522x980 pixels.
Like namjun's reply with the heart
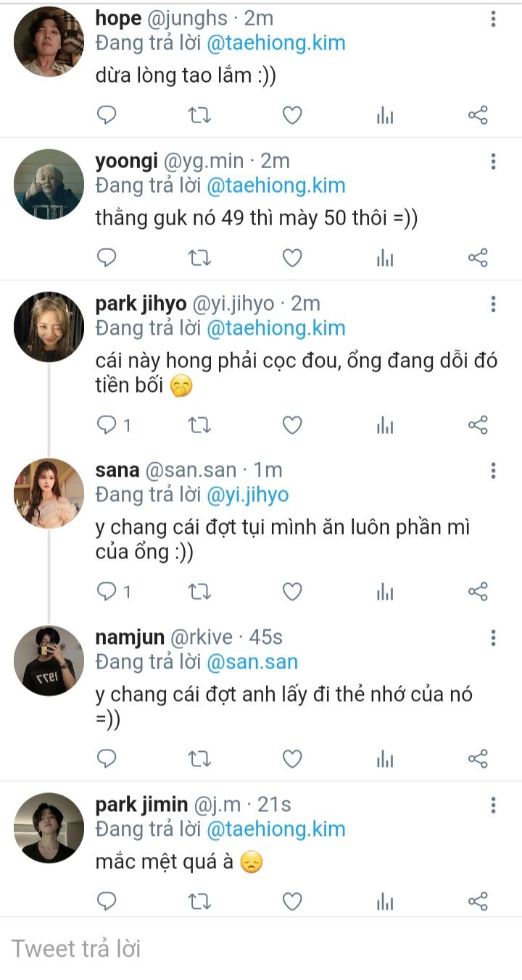(292, 759)
